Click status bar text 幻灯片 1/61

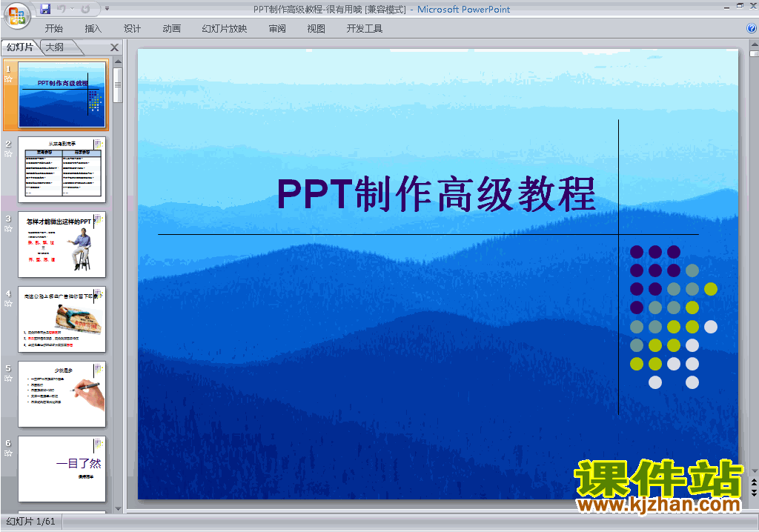coord(31,522)
